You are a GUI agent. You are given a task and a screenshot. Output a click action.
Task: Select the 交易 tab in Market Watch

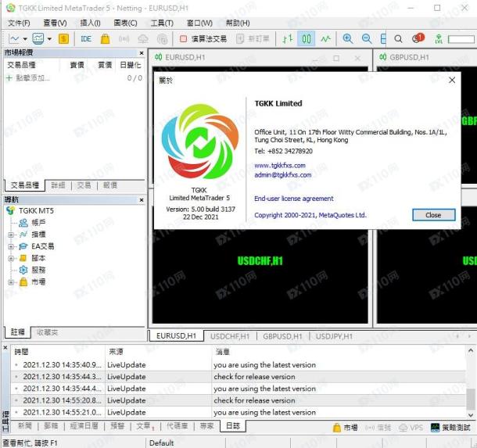[x=84, y=185]
